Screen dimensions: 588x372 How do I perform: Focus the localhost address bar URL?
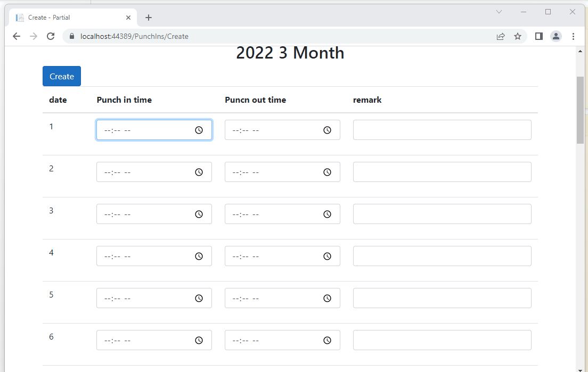[x=134, y=36]
